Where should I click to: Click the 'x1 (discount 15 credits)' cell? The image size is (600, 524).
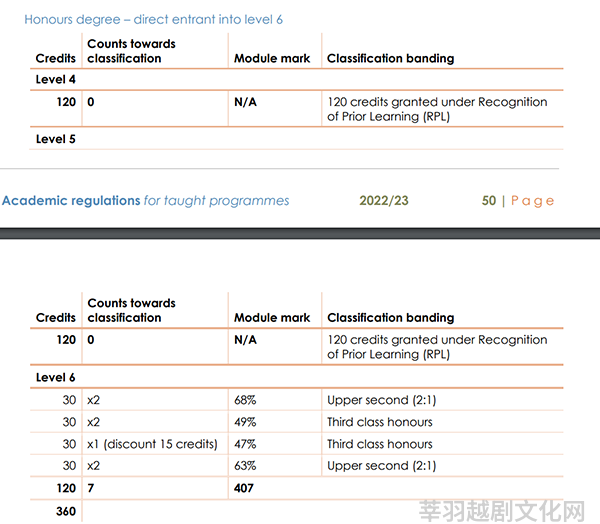pyautogui.click(x=152, y=444)
